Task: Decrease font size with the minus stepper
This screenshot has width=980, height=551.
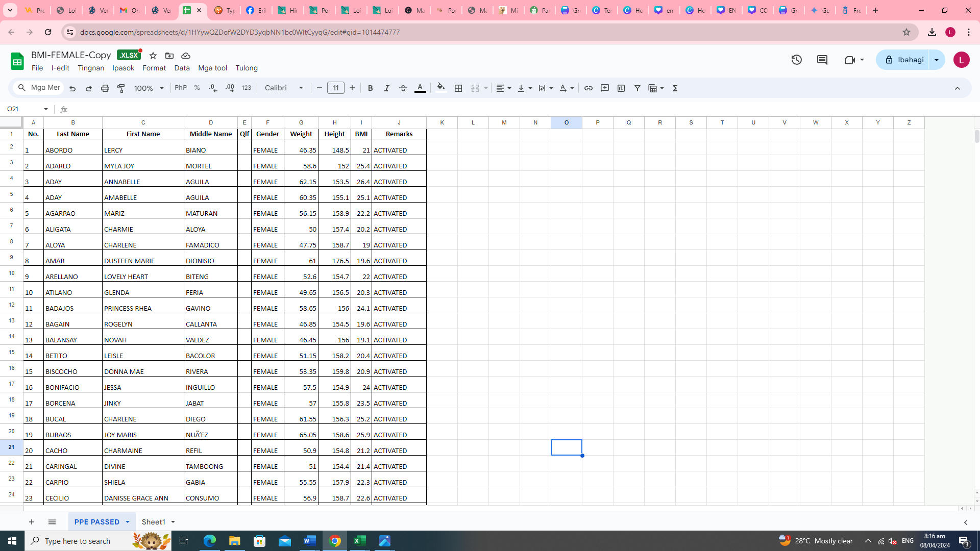Action: point(320,88)
